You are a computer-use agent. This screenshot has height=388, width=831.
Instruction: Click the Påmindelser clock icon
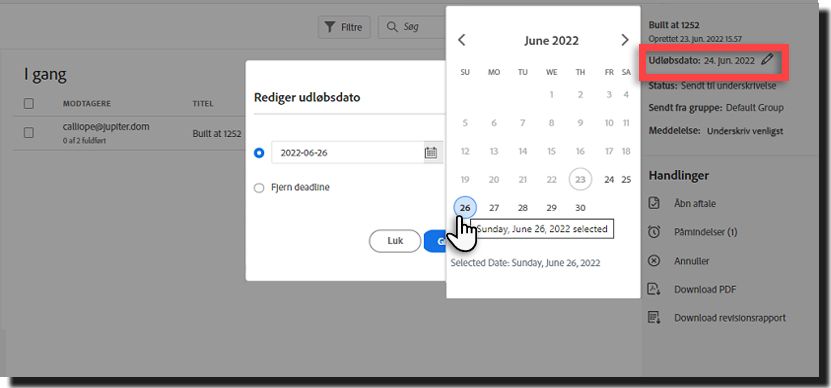click(x=655, y=232)
